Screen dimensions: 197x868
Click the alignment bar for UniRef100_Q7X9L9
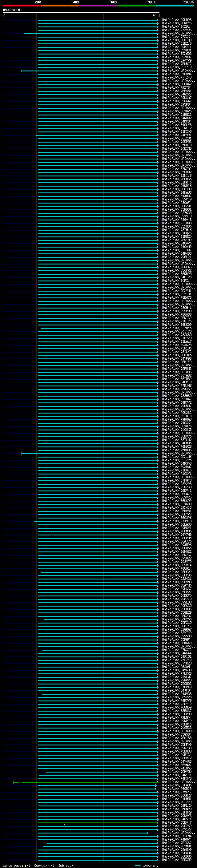(x=96, y=521)
